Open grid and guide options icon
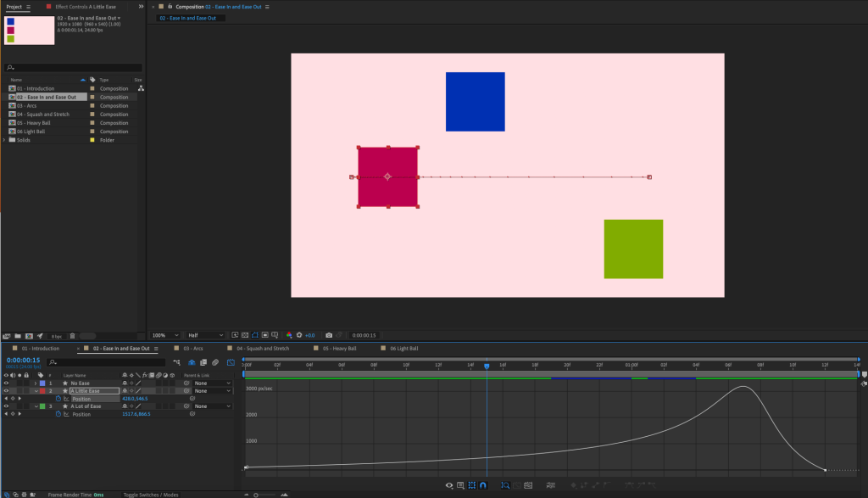This screenshot has height=498, width=868. pyautogui.click(x=275, y=335)
